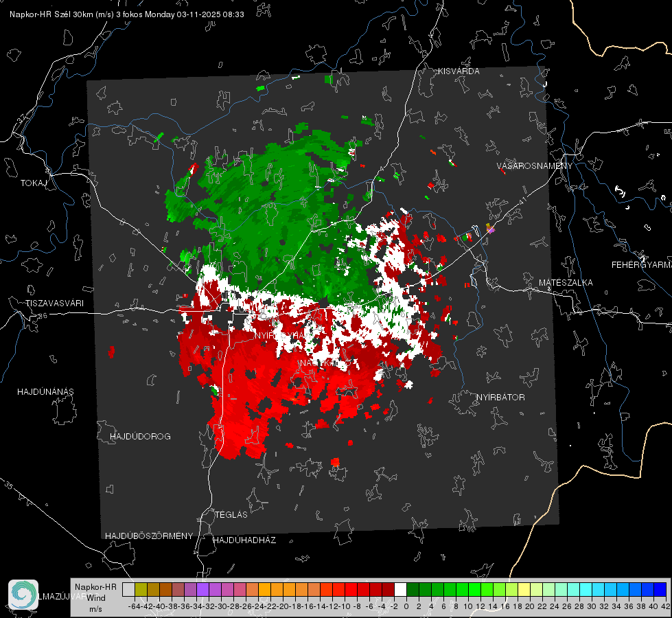672x618 pixels.
Task: Click the MÁTÉSZALKA town label
Action: tap(566, 283)
